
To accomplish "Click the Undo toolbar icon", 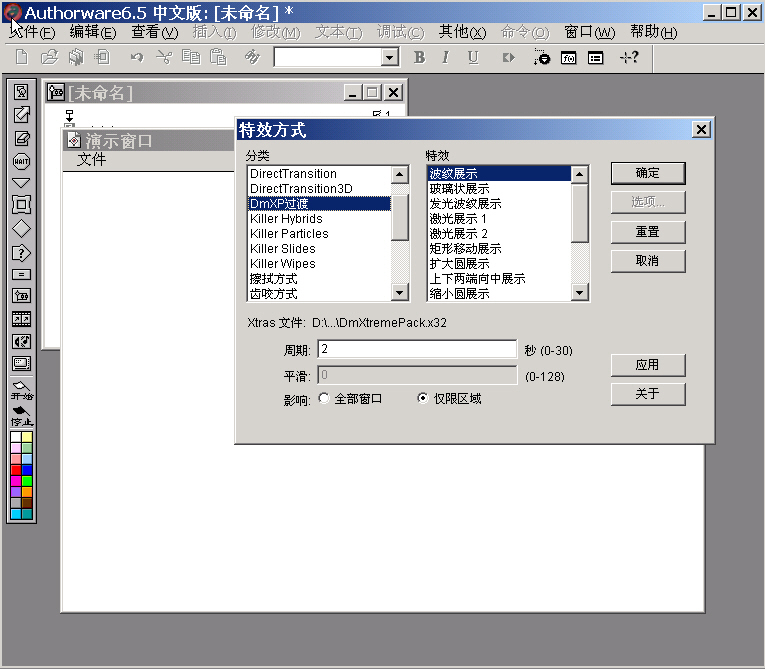I will click(x=137, y=58).
